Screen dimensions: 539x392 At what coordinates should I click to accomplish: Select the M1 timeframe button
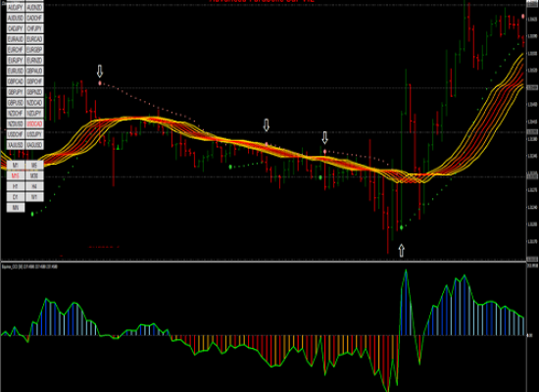(x=16, y=166)
